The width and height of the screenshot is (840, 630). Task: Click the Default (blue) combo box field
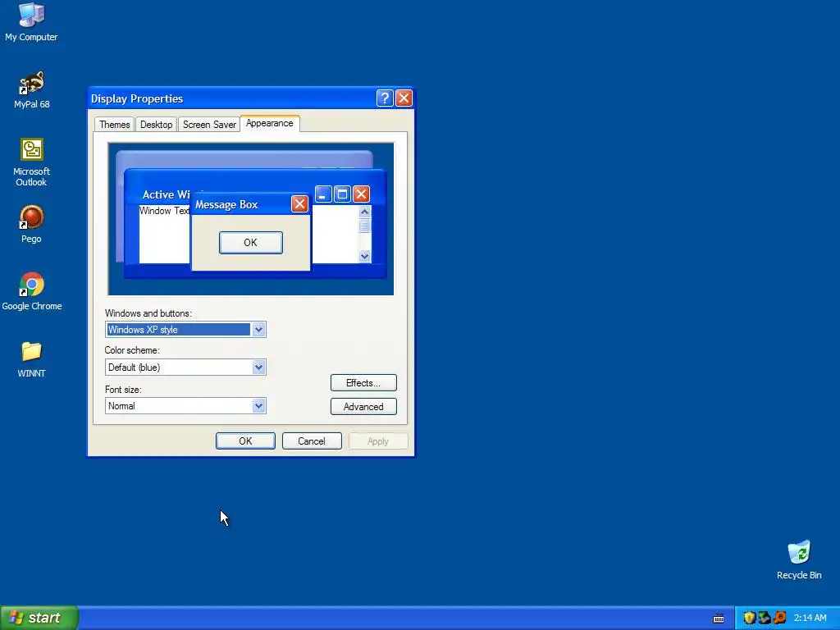[185, 367]
